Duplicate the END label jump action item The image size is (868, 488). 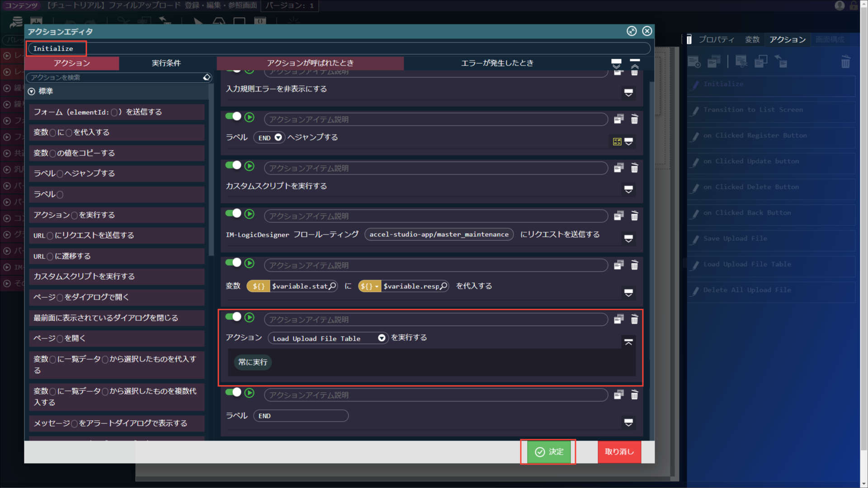(x=618, y=119)
